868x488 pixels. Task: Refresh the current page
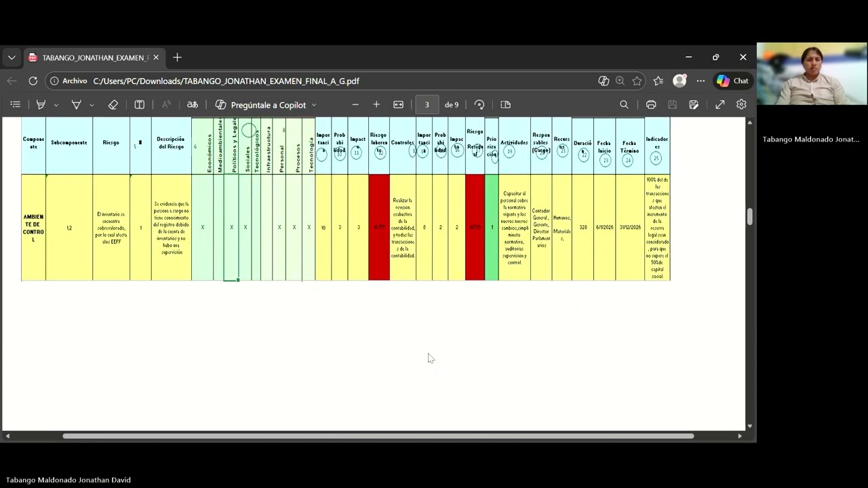[x=33, y=81]
